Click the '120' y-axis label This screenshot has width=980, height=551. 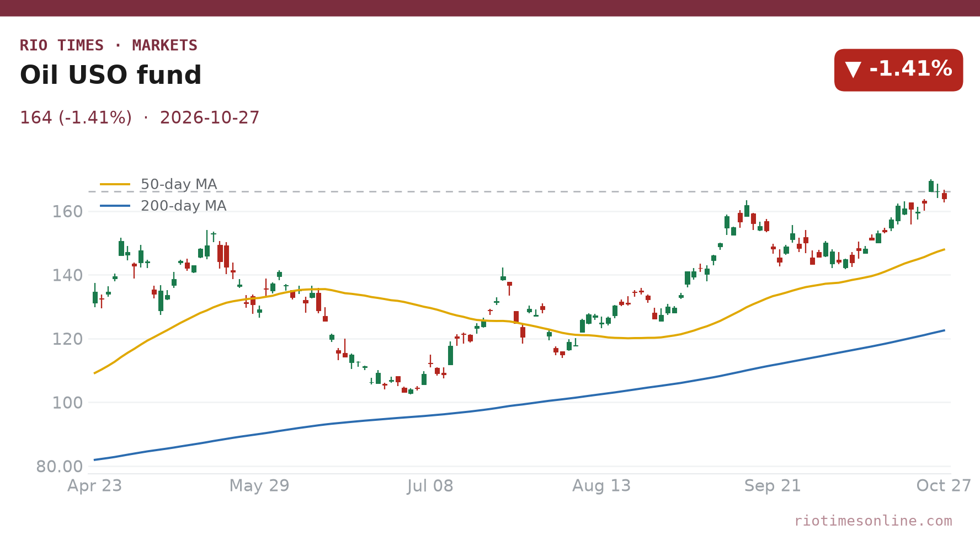click(x=67, y=339)
